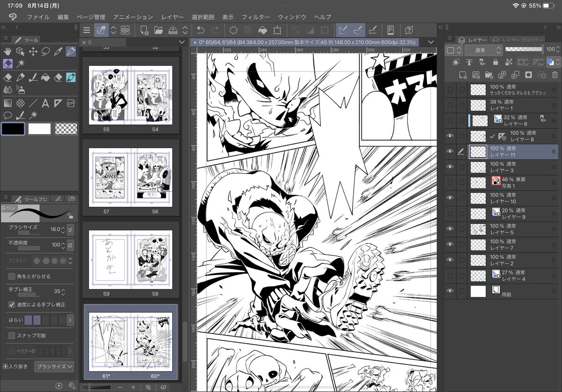Hide layer レイヤー 11 with eye icon
This screenshot has height=392, width=562.
450,152
